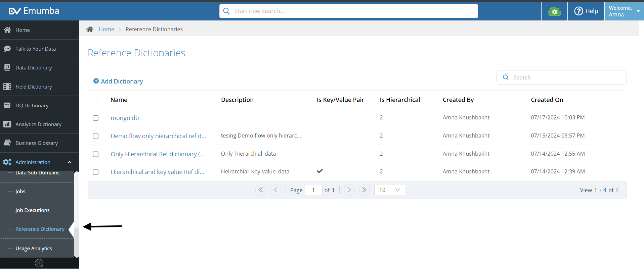This screenshot has width=644, height=269.
Task: Open Hierarchical and key value Ref dictionary link
Action: coord(158,172)
